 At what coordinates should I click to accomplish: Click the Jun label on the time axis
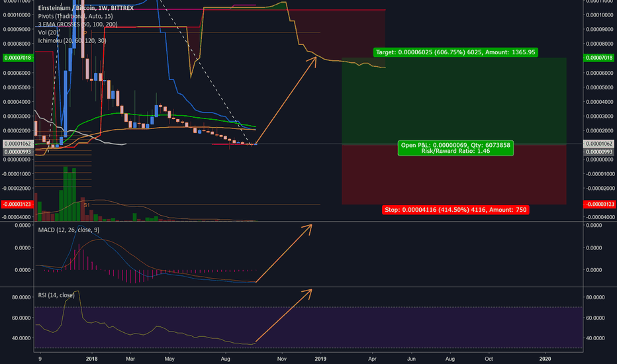point(411,359)
